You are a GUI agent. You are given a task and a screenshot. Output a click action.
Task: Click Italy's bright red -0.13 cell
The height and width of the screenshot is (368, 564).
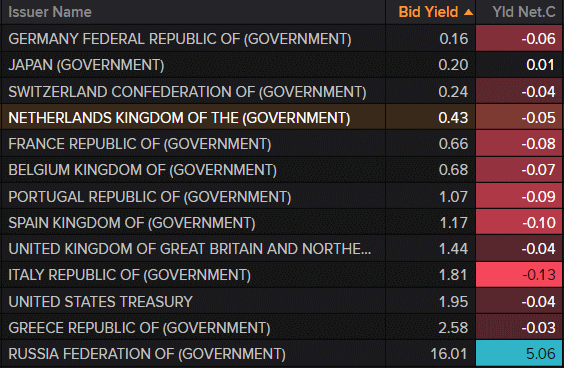[x=519, y=275]
